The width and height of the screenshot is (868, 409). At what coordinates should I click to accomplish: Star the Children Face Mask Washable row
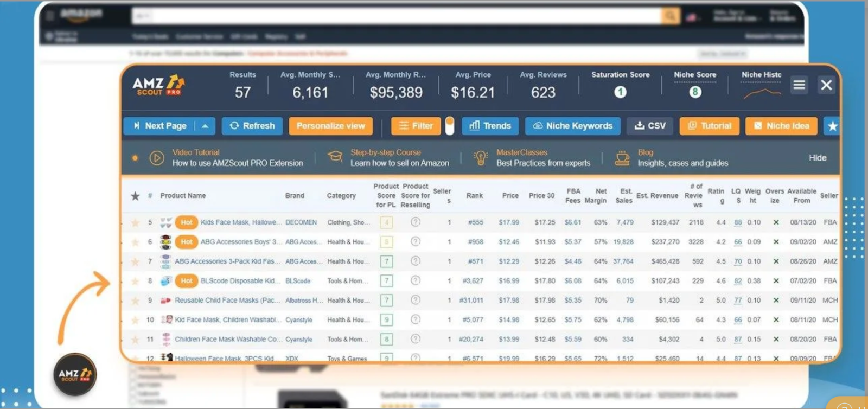135,340
